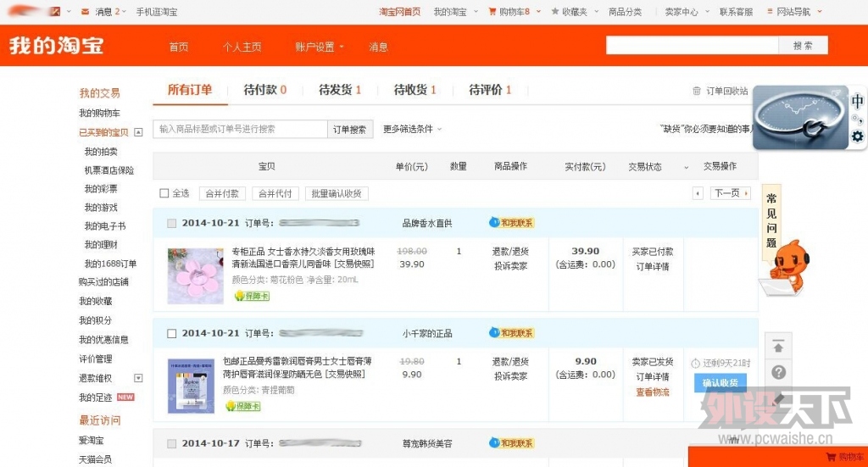Click the gear settings icon on floating widget
Screen dimensions: 868x467
point(858,136)
